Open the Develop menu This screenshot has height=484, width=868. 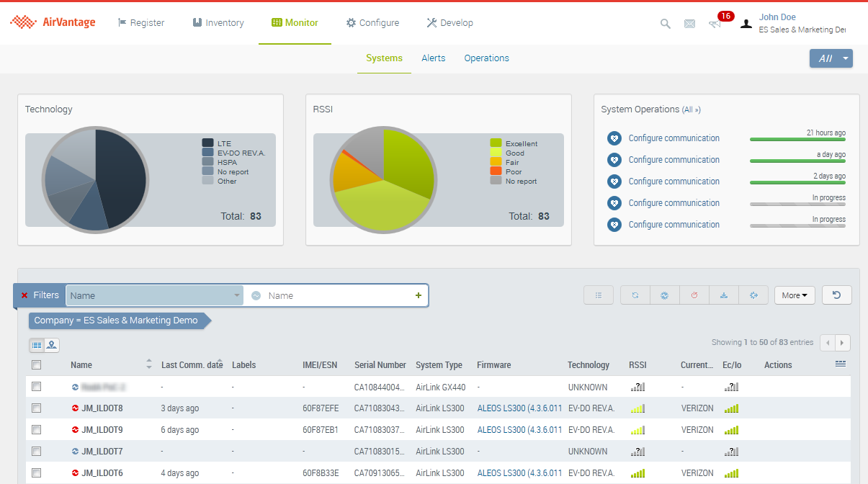click(449, 23)
